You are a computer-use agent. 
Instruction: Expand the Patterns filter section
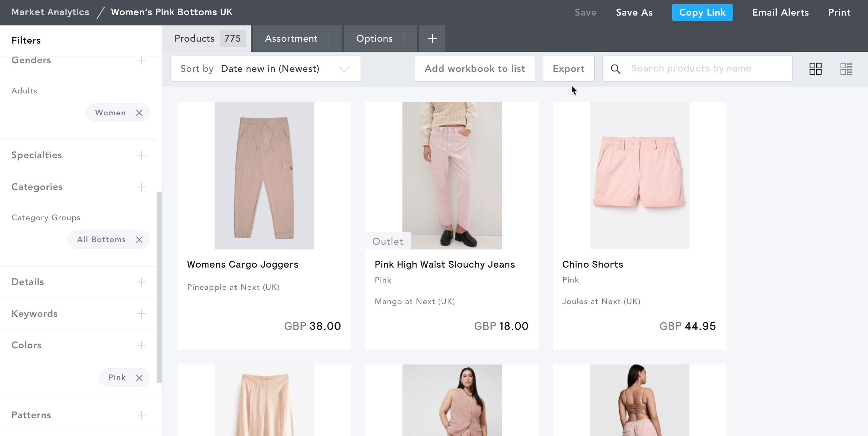pos(141,415)
